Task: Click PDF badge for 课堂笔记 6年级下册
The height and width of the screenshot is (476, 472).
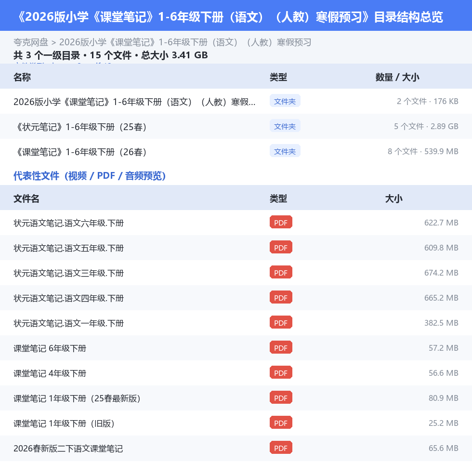Action: (281, 347)
